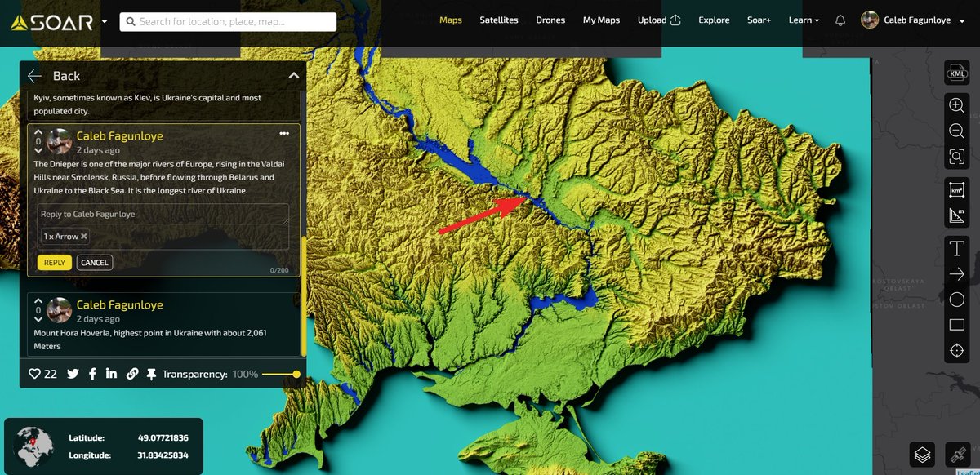Image resolution: width=980 pixels, height=475 pixels.
Task: Click the 100% transparency value
Action: coord(245,375)
